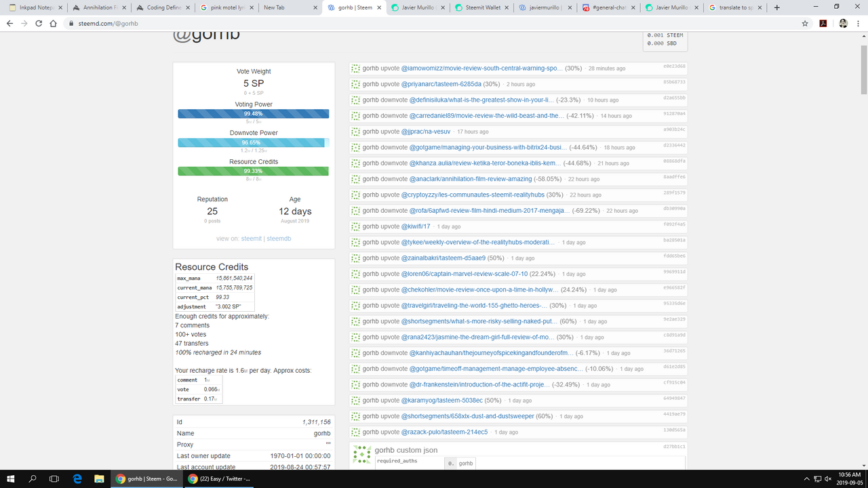Viewport: 868px width, 488px height.
Task: Open the Windows Start menu
Action: (11, 479)
